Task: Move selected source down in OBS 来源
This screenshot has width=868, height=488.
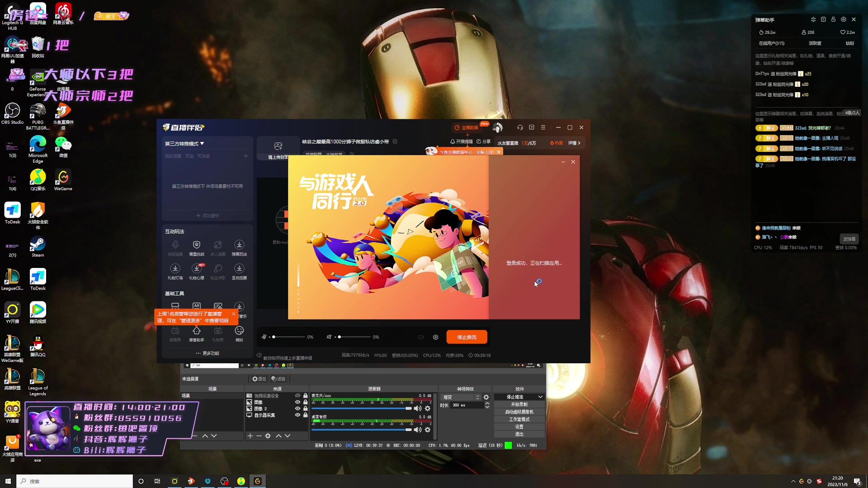Action: [288, 436]
